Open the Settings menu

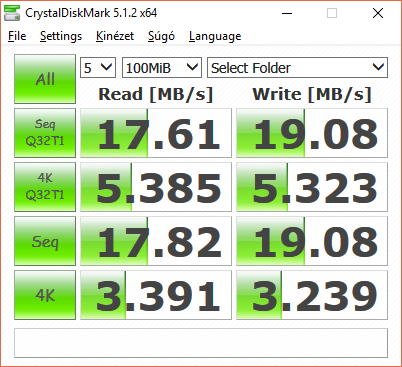[61, 36]
